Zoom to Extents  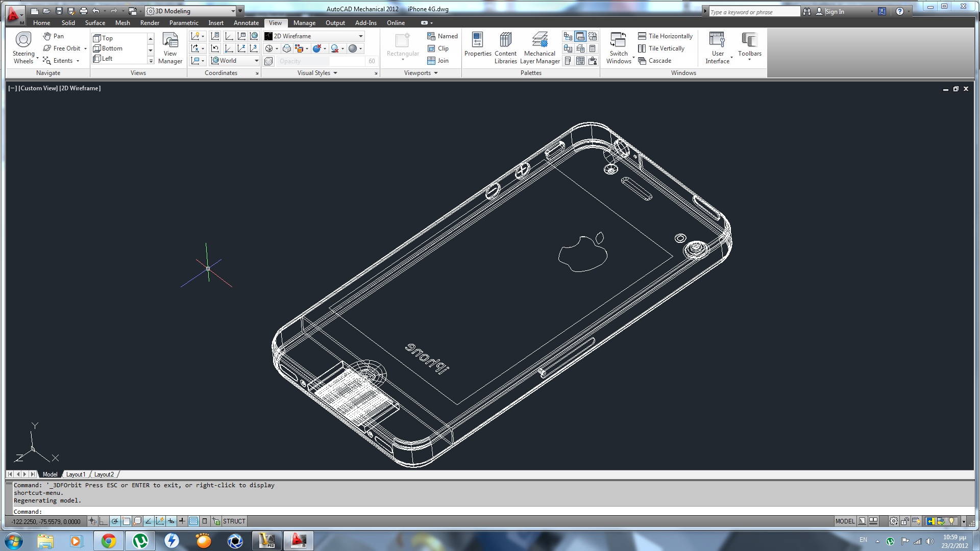pos(58,61)
